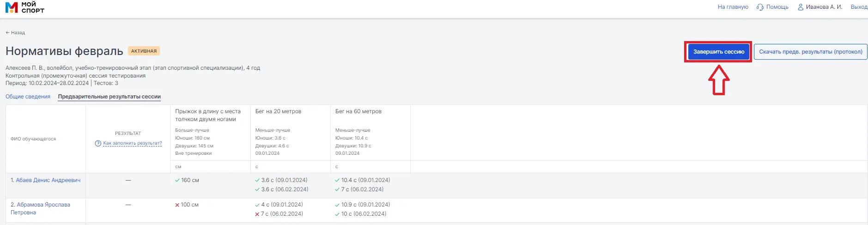Click Абаев's 10.4 с (09.01.2024) result

(x=362, y=180)
